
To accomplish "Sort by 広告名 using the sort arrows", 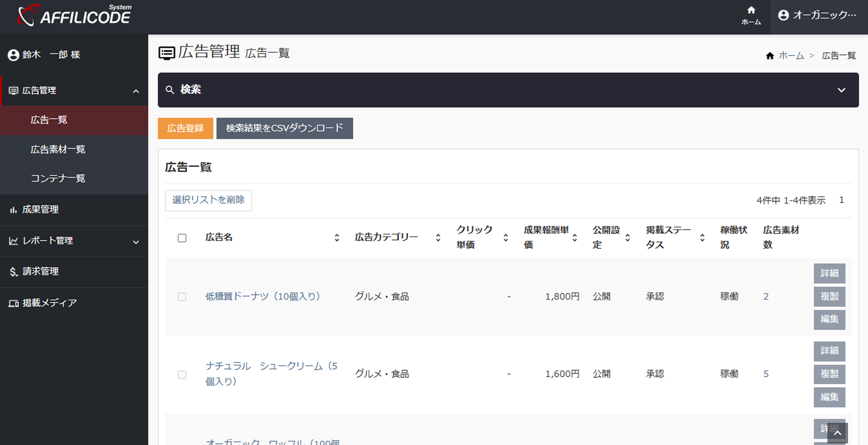I will (337, 238).
